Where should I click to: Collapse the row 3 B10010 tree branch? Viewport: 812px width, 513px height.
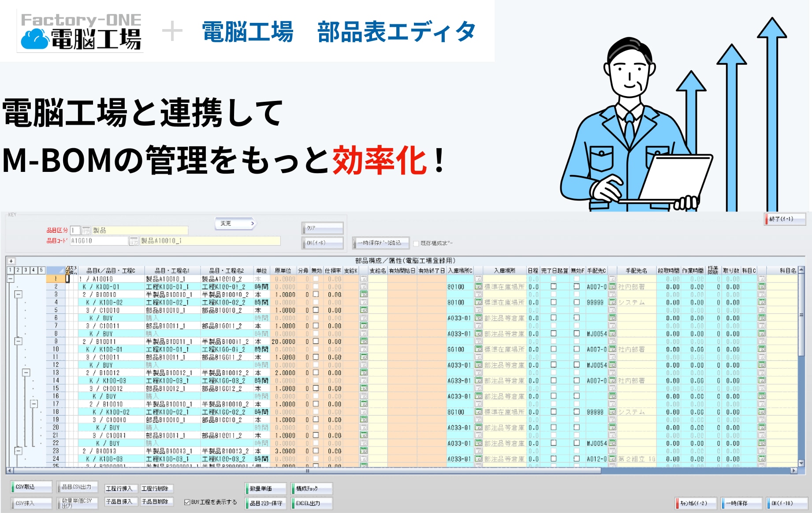pos(18,294)
